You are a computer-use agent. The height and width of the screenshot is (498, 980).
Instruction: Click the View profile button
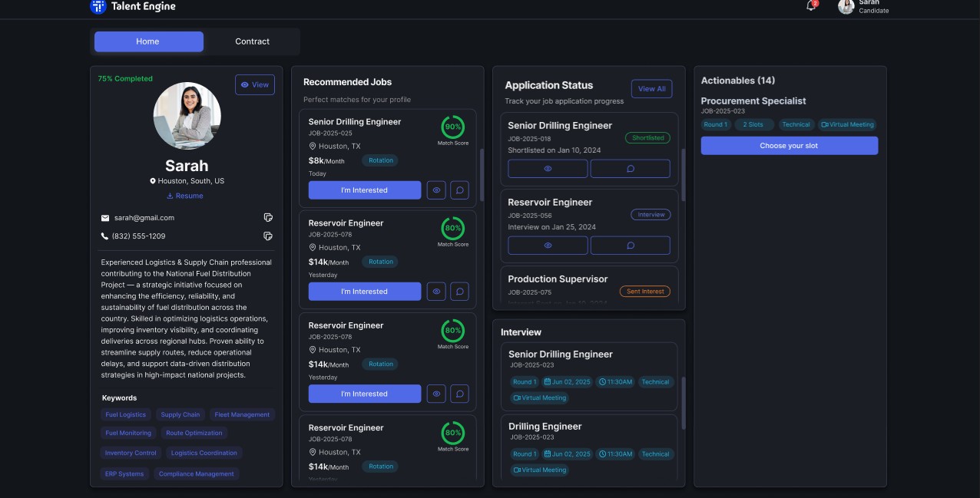click(255, 84)
